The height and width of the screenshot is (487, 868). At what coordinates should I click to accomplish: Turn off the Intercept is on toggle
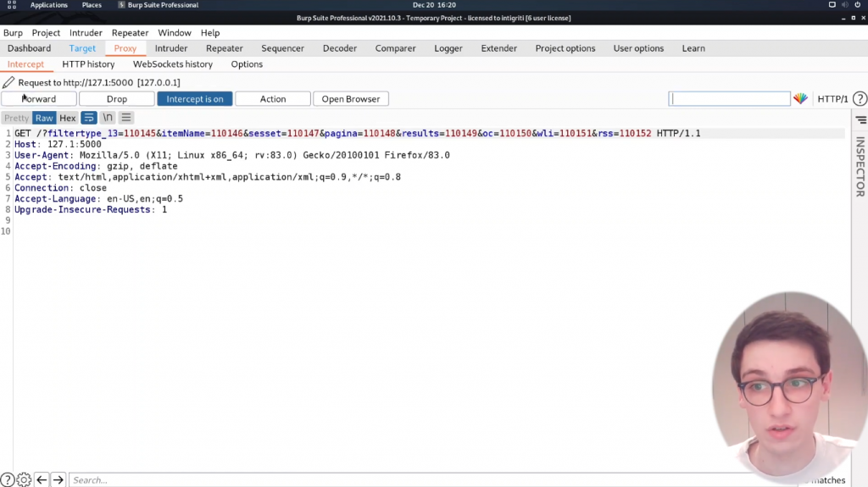pos(195,99)
